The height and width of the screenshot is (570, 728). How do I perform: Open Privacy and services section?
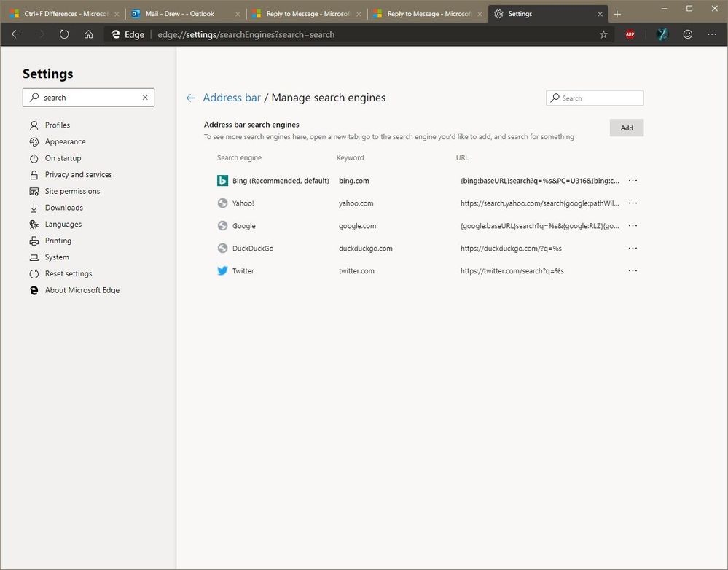click(x=71, y=175)
